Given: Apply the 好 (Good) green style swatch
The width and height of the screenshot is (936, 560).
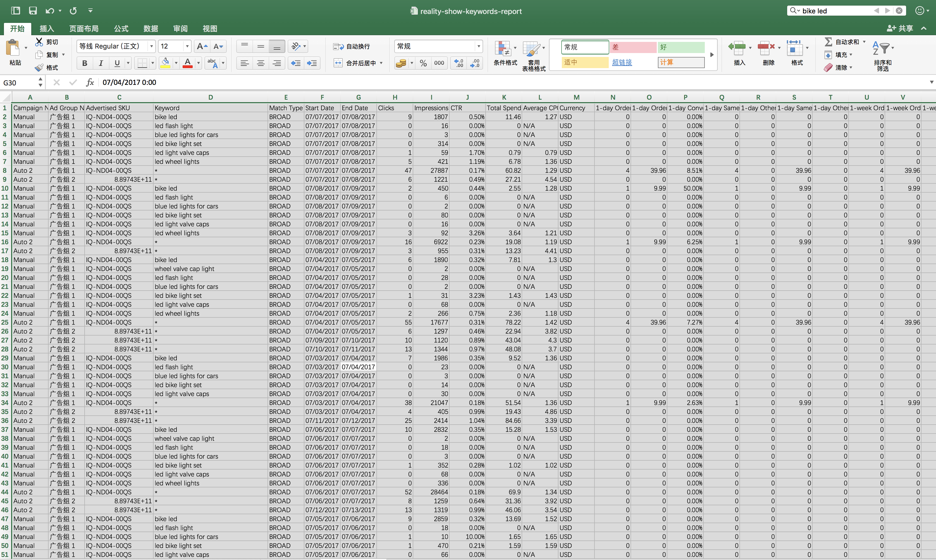Looking at the screenshot, I should tap(681, 47).
